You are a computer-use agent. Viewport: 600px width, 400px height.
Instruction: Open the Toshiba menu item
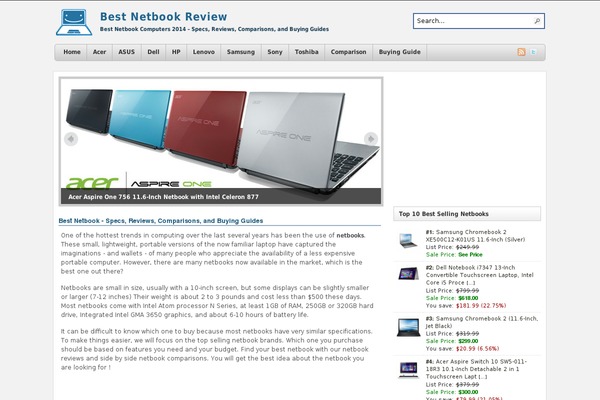point(307,52)
